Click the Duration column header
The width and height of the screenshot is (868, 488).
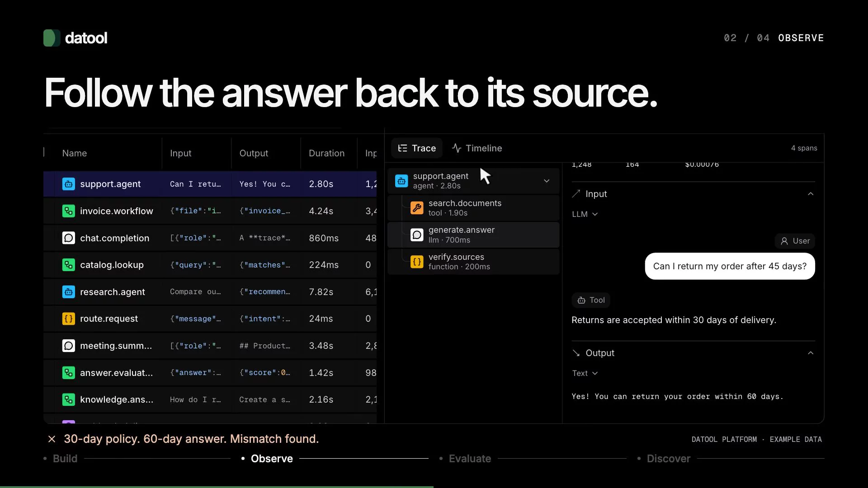coord(326,153)
